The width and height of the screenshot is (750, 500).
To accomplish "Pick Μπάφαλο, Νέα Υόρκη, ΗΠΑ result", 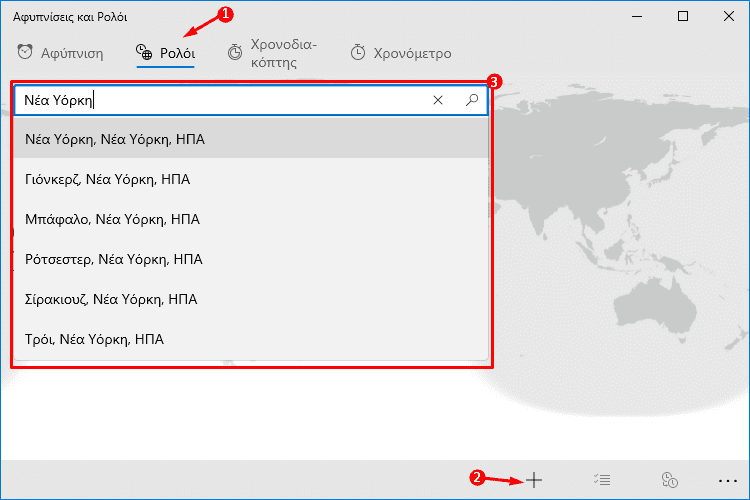I will click(251, 219).
